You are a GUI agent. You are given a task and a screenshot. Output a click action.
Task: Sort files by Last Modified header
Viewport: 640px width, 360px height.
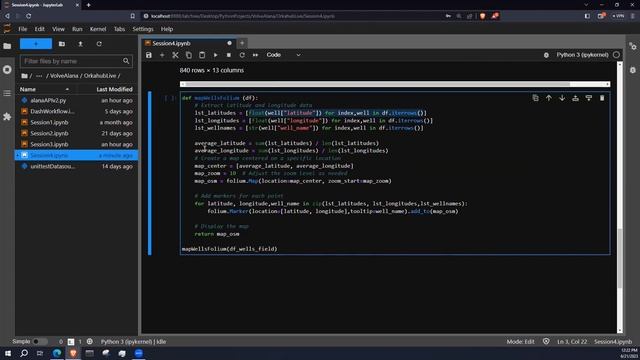114,89
